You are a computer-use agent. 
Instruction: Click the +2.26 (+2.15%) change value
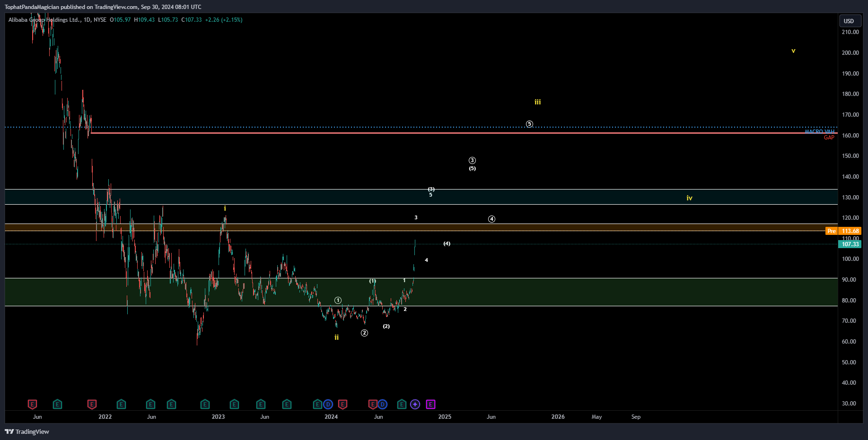tap(223, 20)
